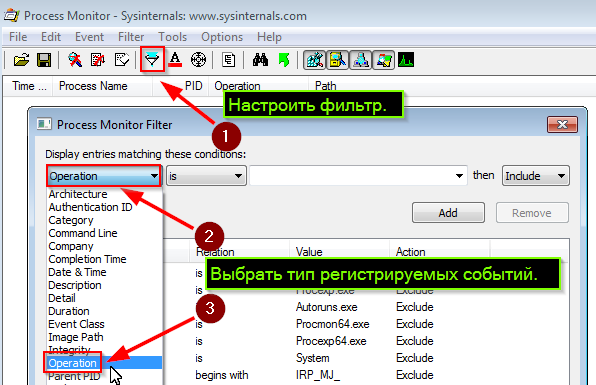Collapse the Operation column combo box

[x=104, y=176]
